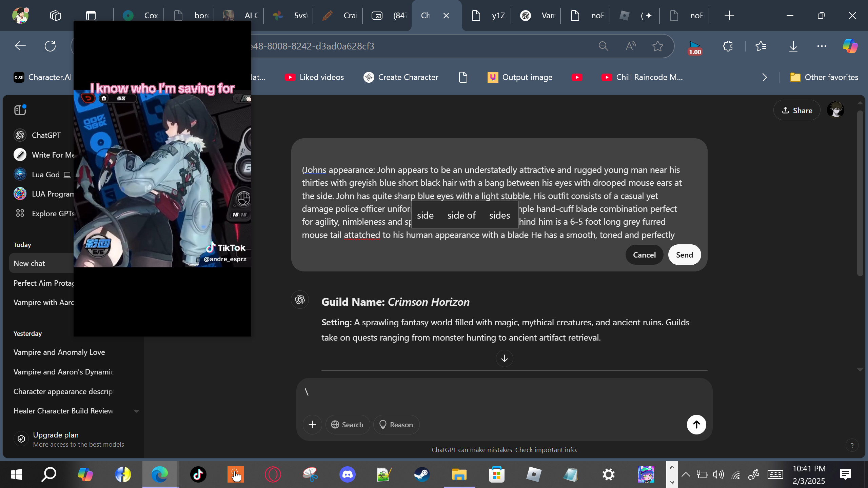
Task: Open the Extensions puzzle icon
Action: click(x=728, y=46)
